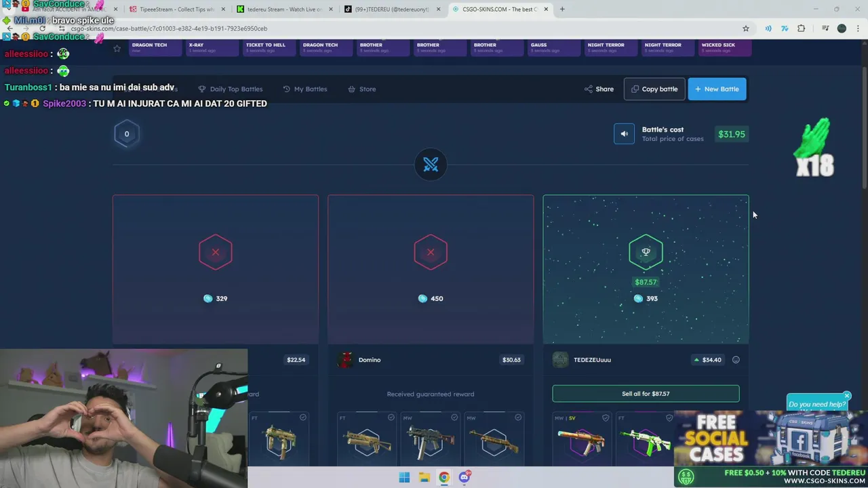The width and height of the screenshot is (868, 488).
Task: Toggle the check on Domino's FT skin
Action: (391, 418)
